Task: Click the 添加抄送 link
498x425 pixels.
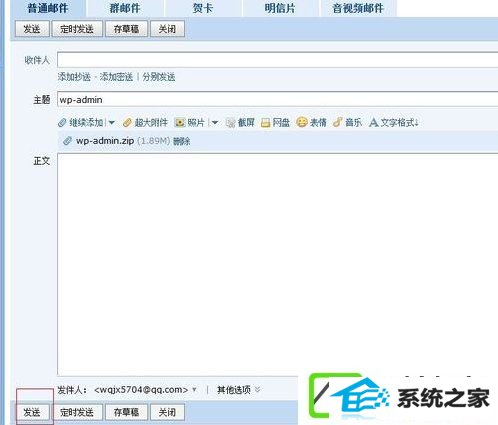Action: 74,77
